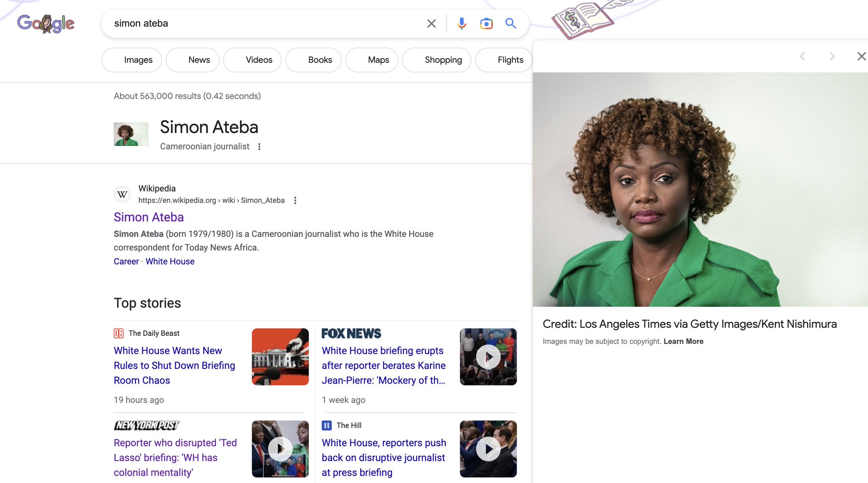Click the Fox News logo
The image size is (868, 483).
coord(351,333)
